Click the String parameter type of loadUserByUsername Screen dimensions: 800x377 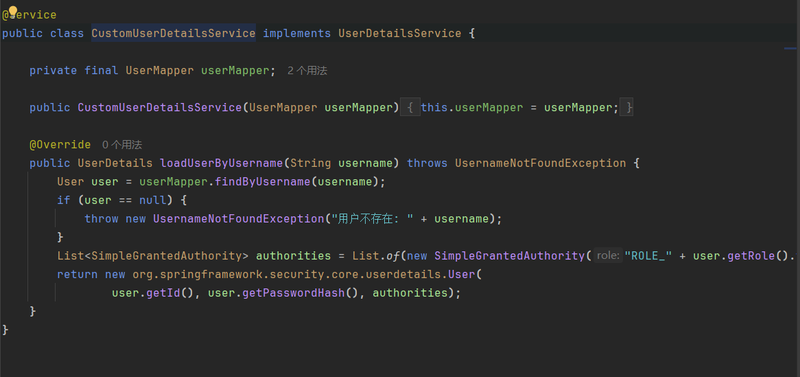click(311, 163)
